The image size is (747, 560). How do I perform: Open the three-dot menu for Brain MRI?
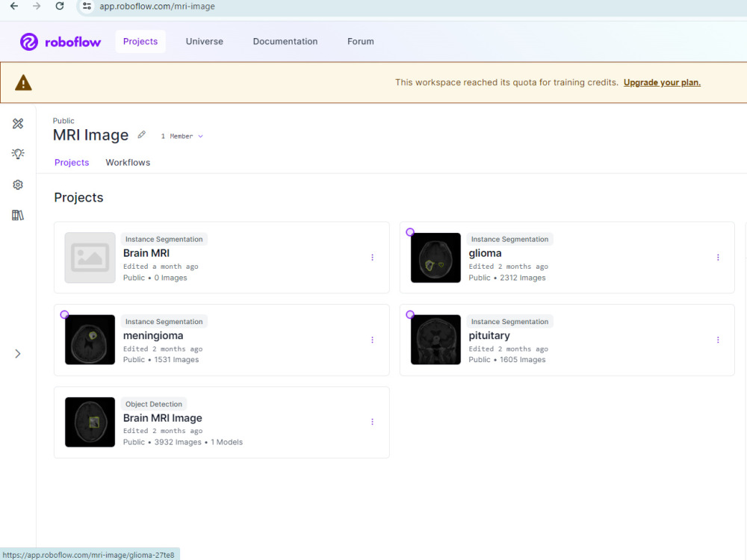(372, 258)
